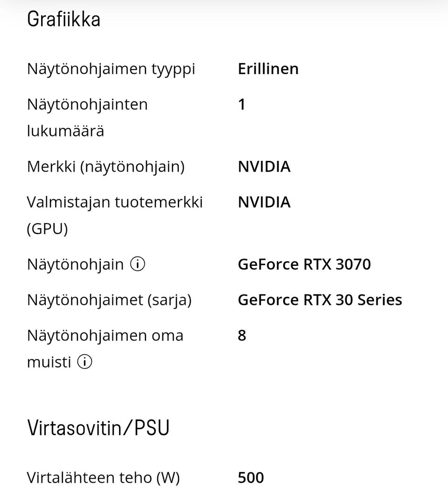Screen dimensions: 448x494
Task: Open the info icon beside Näytönohjain
Action: coord(138,264)
